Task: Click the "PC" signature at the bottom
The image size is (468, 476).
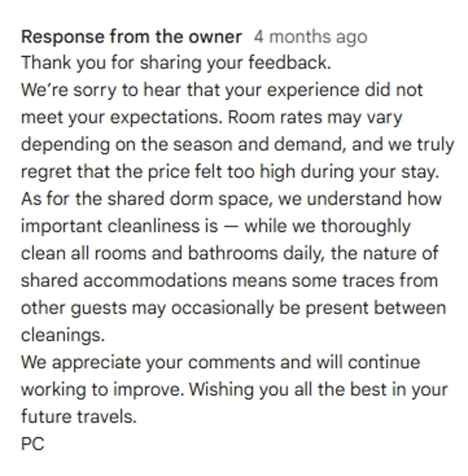Action: pyautogui.click(x=33, y=444)
